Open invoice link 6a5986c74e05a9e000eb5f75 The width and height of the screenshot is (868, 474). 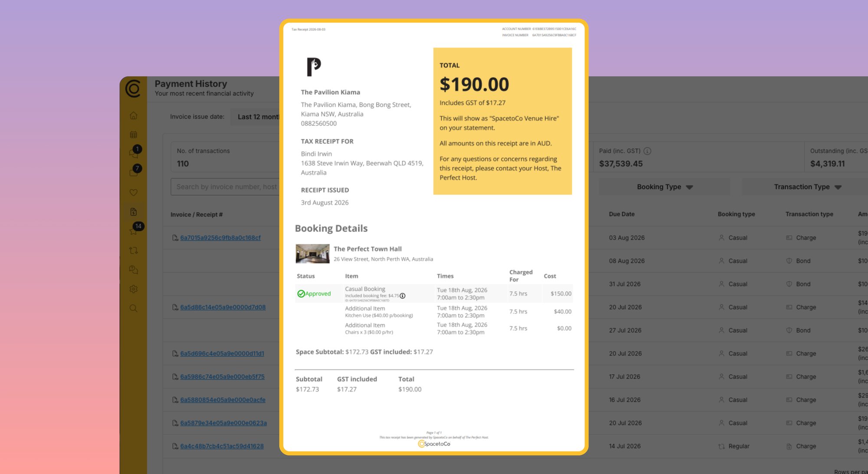pos(222,377)
